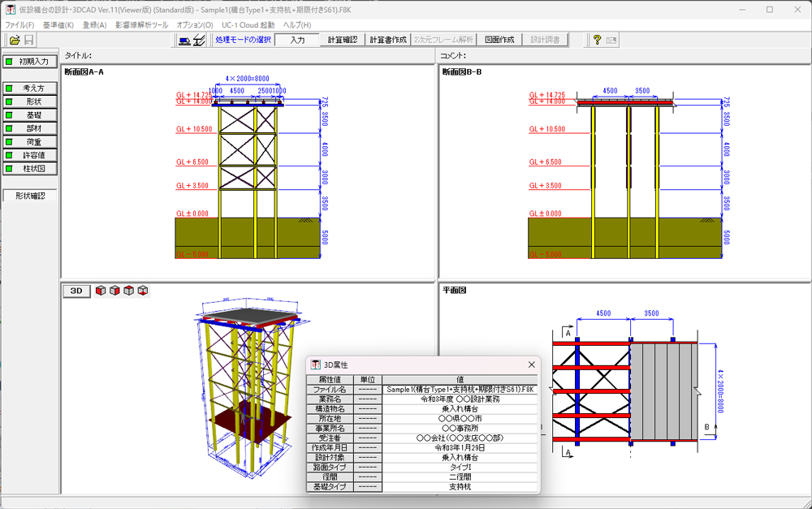Click the pencil icon beside computer icon

(200, 40)
